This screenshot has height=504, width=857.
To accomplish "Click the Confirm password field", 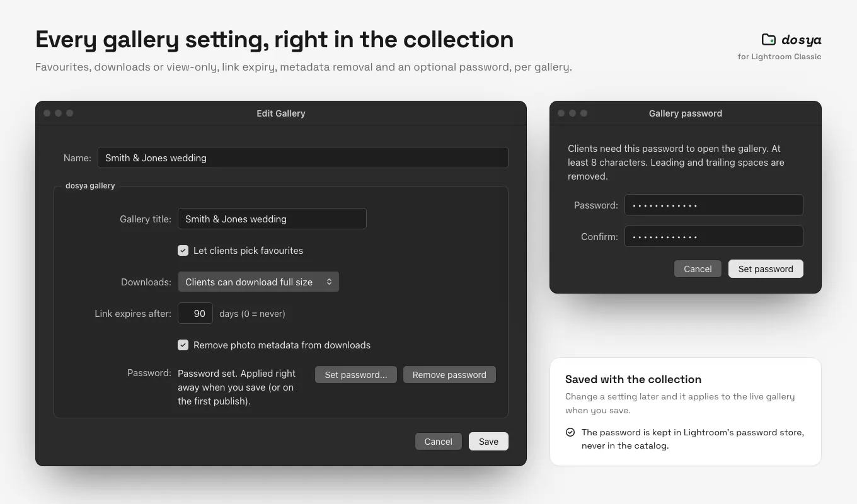I will pos(714,236).
